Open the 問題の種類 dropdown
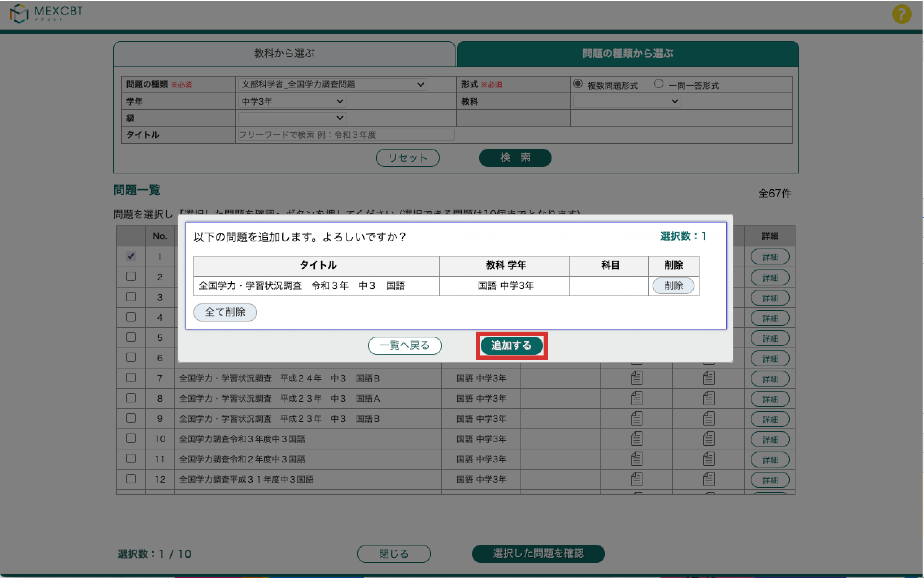The width and height of the screenshot is (924, 578). [332, 85]
